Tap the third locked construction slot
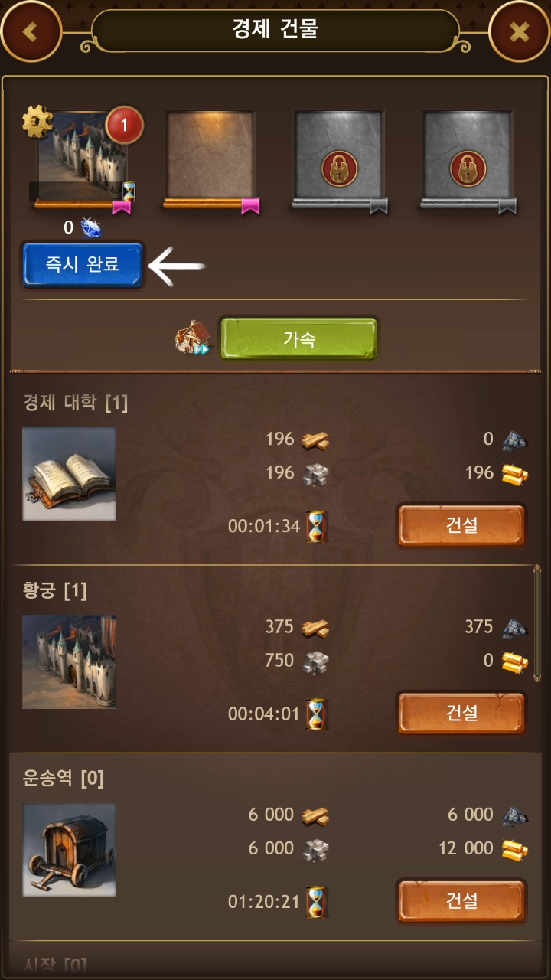 tap(339, 158)
